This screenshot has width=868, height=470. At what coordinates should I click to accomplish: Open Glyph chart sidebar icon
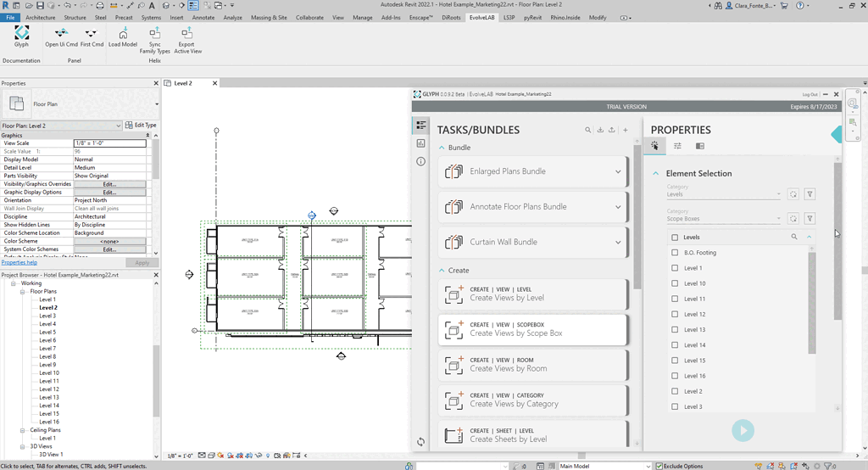[x=421, y=143]
